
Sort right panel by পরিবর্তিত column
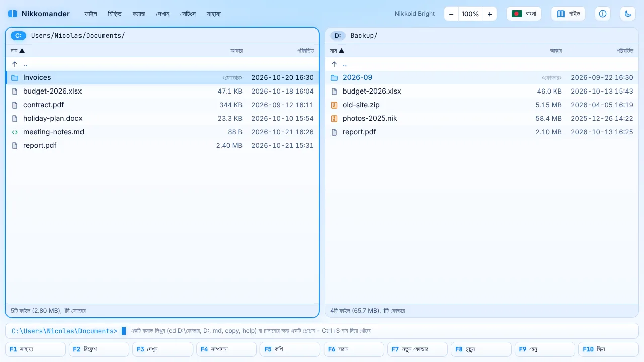coord(625,51)
